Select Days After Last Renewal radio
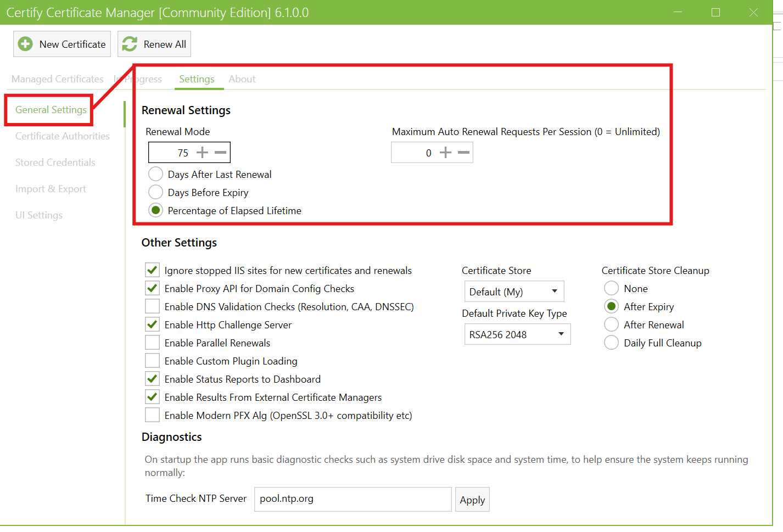The image size is (783, 532). [x=156, y=174]
